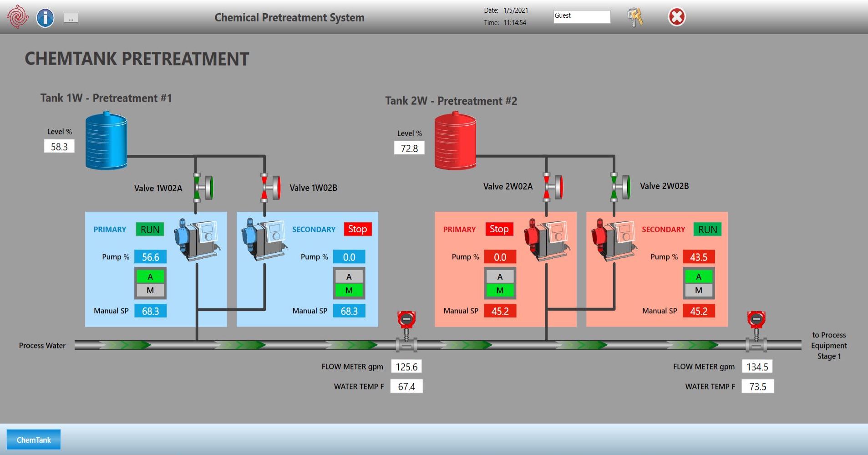Click water temp value 73.5
868x455 pixels.
pyautogui.click(x=757, y=386)
